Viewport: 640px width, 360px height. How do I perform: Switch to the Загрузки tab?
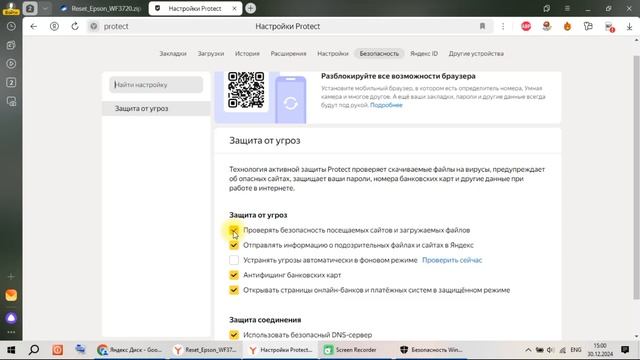[x=211, y=53]
